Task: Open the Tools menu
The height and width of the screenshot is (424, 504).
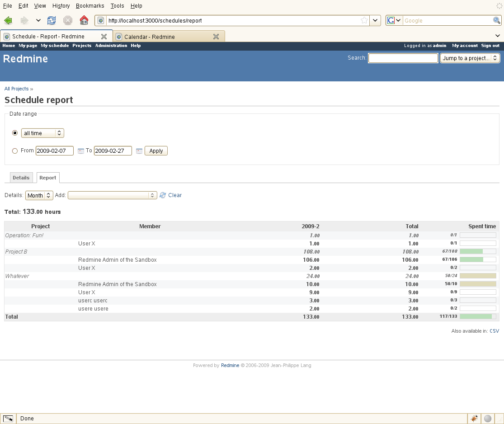Action: pyautogui.click(x=117, y=6)
